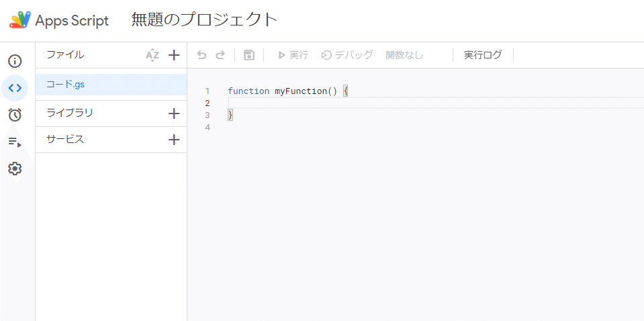The image size is (644, 321).
Task: Open Project Settings gear icon
Action: click(15, 169)
